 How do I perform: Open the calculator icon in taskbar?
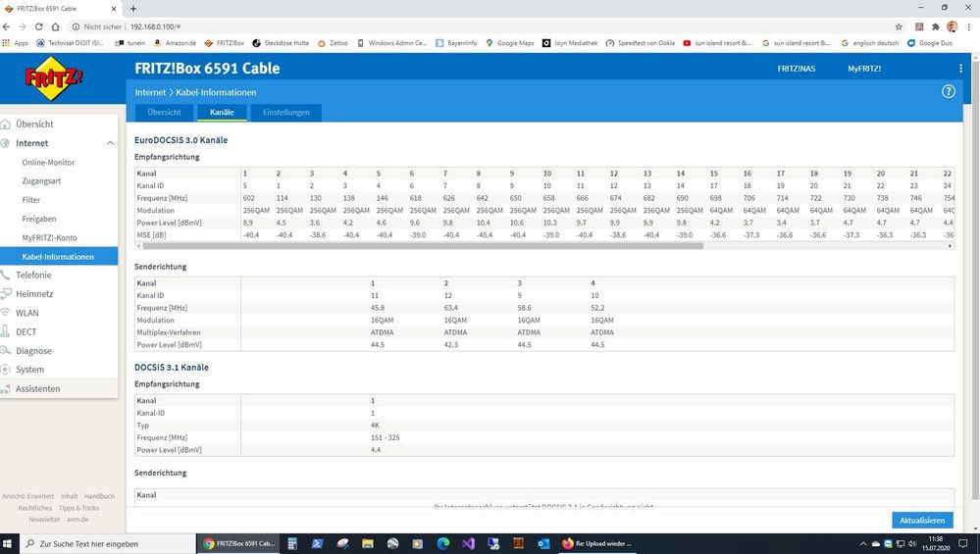pyautogui.click(x=292, y=543)
